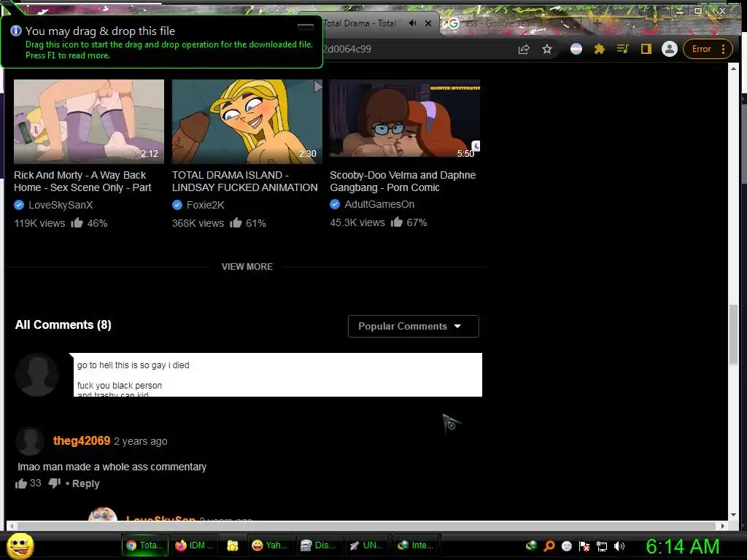
Task: Switch to the Inte... taskbar item
Action: (416, 545)
